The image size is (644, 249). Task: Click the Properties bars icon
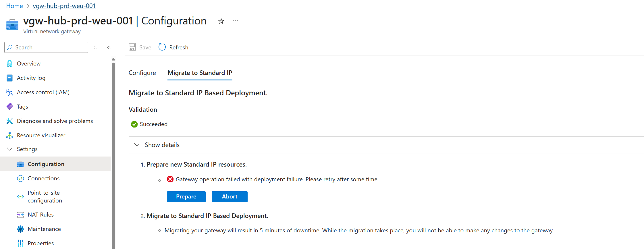[x=20, y=243]
